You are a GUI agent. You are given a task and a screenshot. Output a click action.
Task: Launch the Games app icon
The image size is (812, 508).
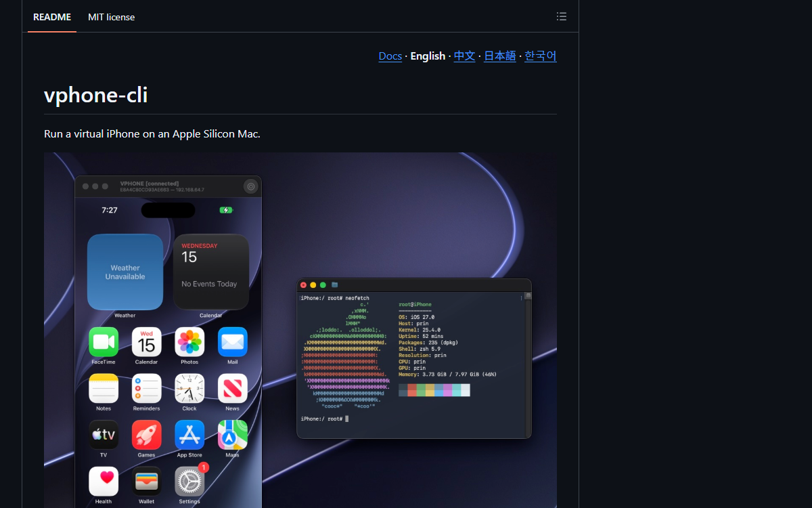[146, 435]
